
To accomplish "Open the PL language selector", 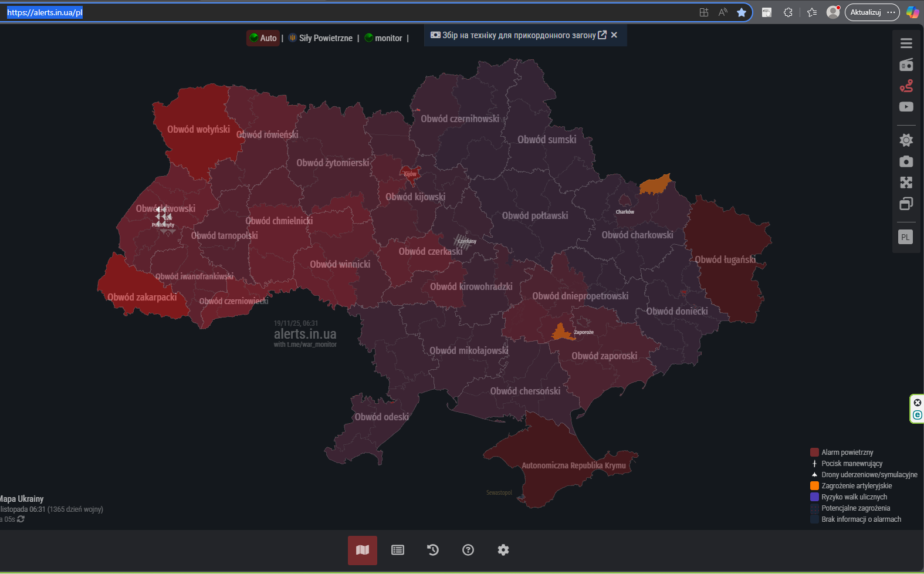I will click(905, 237).
